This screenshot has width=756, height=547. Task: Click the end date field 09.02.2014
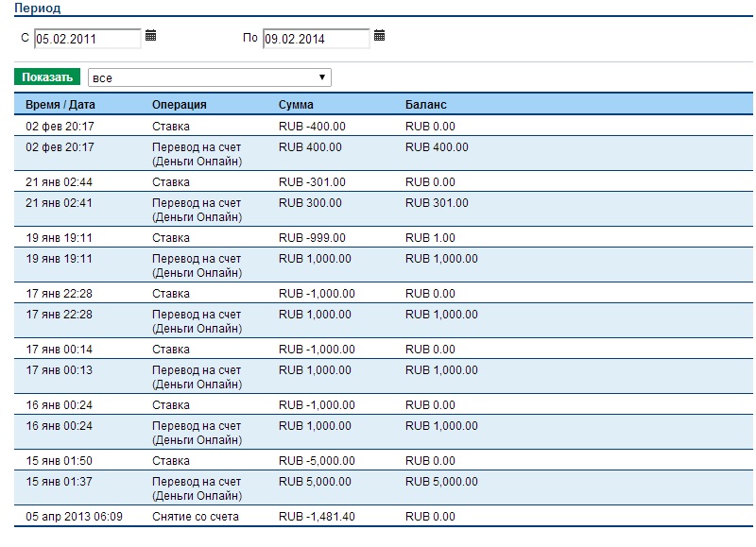[316, 39]
